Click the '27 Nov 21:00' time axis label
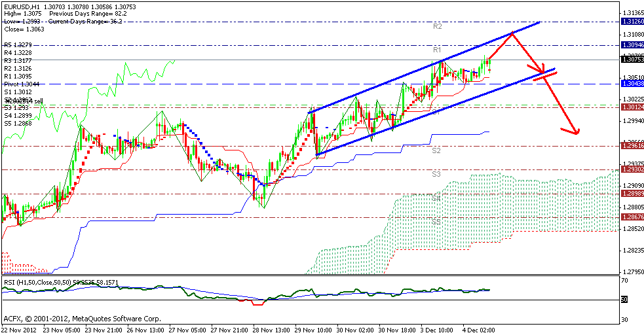This screenshot has height=335, width=644. click(x=229, y=330)
